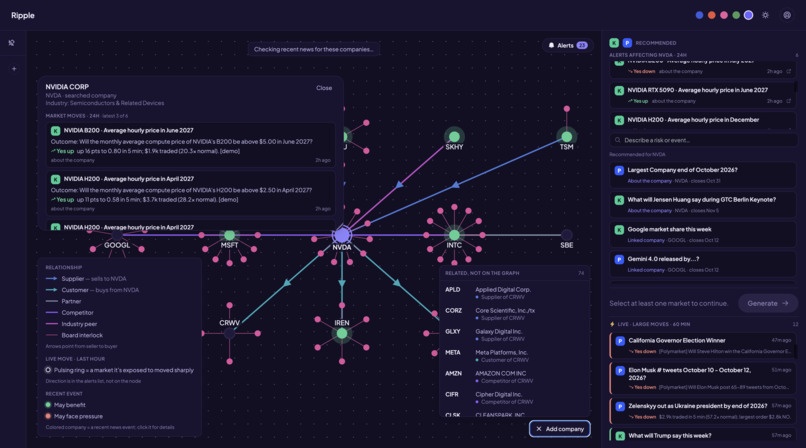This screenshot has width=806, height=448.
Task: Click the pin icon in left sidebar
Action: pyautogui.click(x=11, y=43)
